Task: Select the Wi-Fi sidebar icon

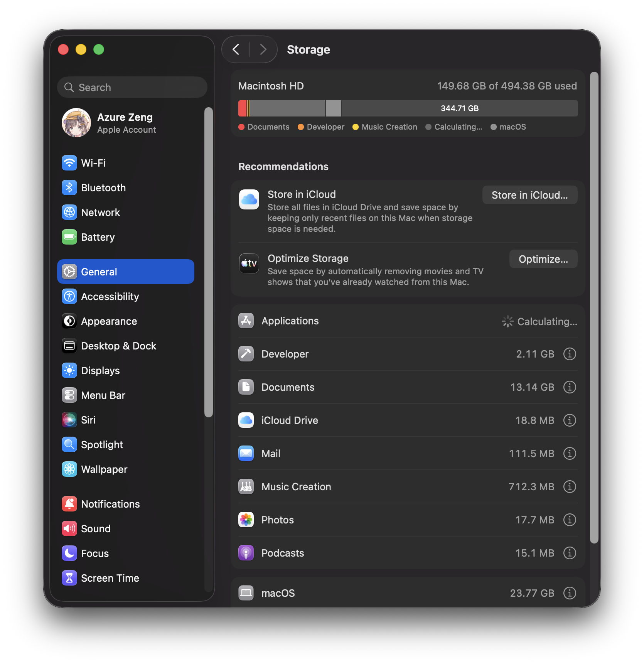Action: point(69,163)
